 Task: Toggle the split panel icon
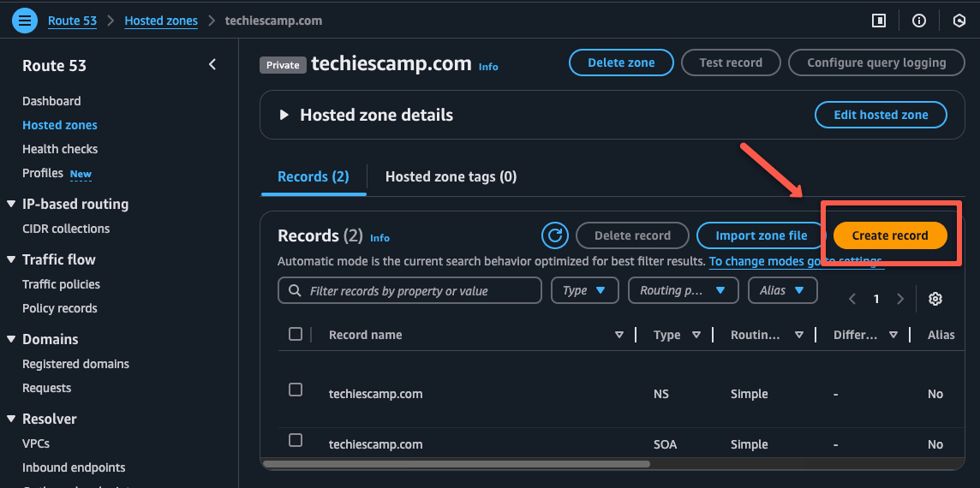(879, 21)
